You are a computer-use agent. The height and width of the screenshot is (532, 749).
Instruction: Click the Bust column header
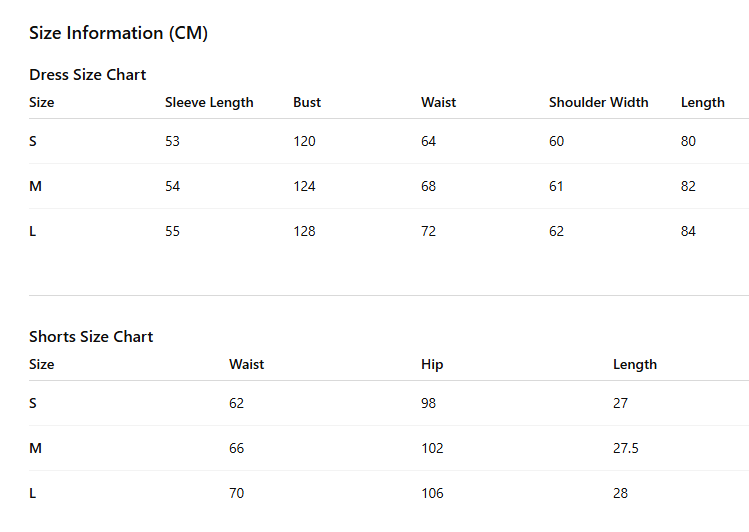point(307,102)
